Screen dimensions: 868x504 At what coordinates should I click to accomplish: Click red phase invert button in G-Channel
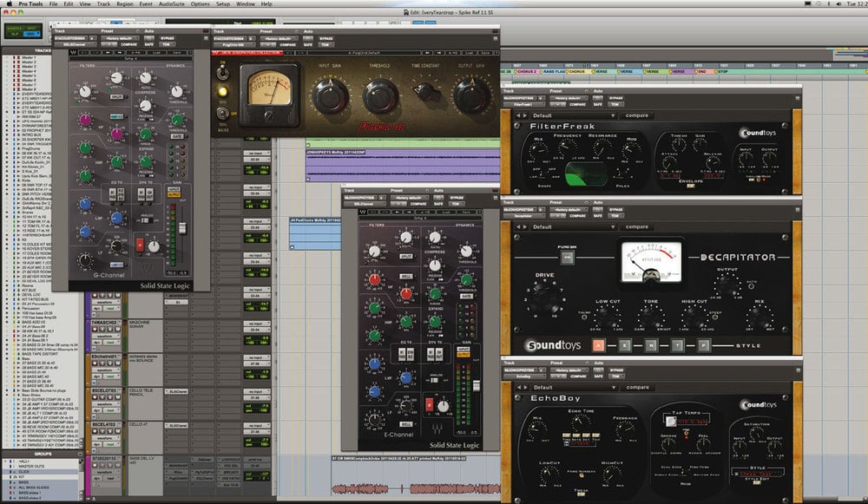(140, 245)
